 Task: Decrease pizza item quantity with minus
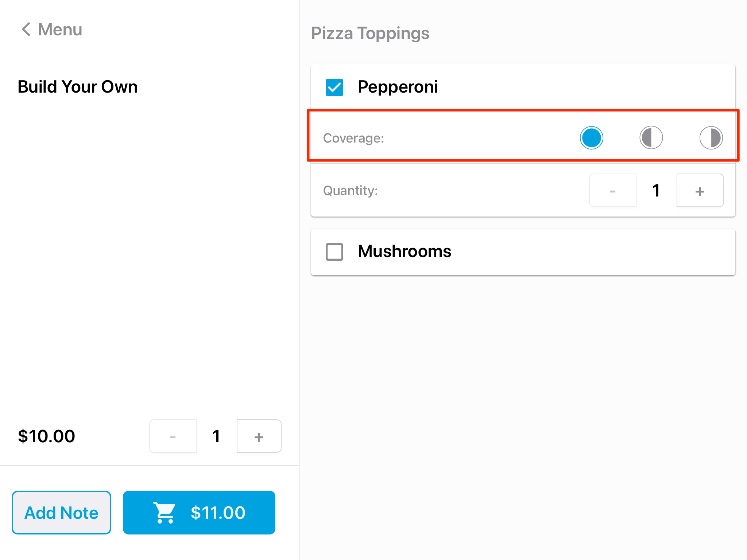[x=173, y=436]
